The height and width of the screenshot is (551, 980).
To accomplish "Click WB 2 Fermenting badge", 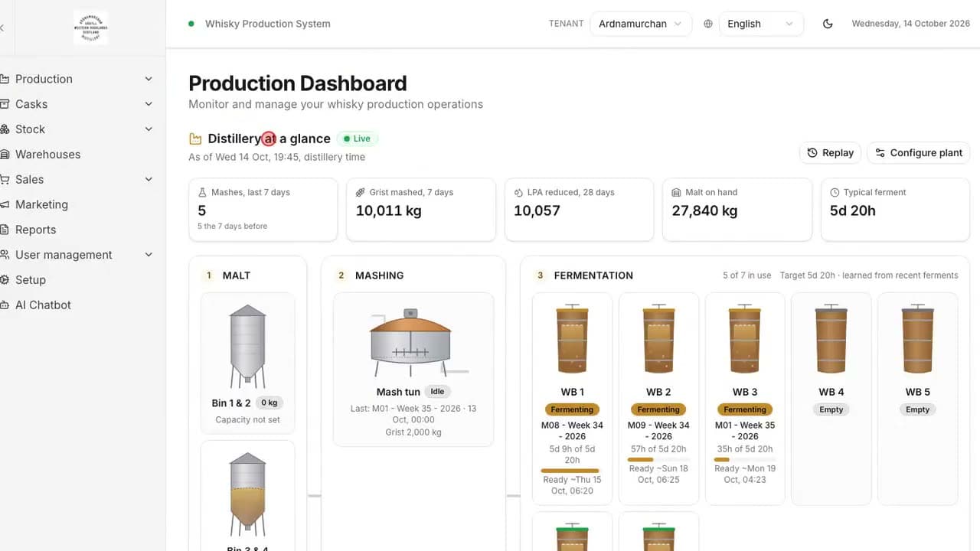I will [658, 409].
